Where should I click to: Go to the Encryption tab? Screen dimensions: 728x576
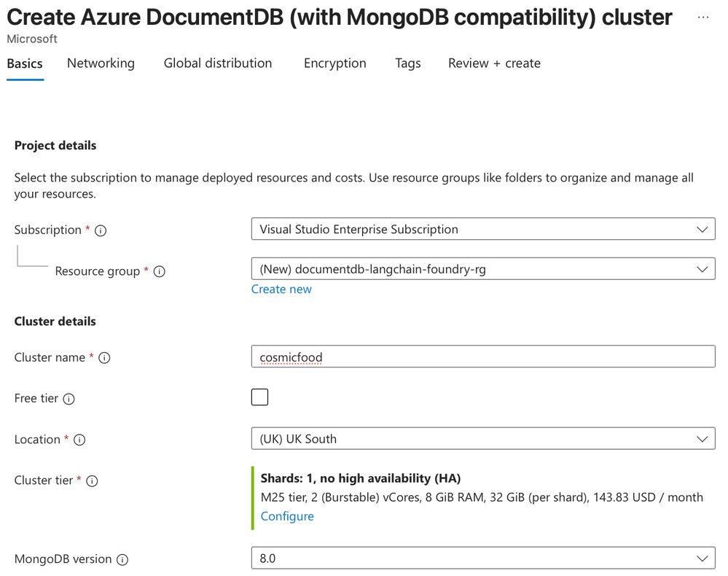335,63
